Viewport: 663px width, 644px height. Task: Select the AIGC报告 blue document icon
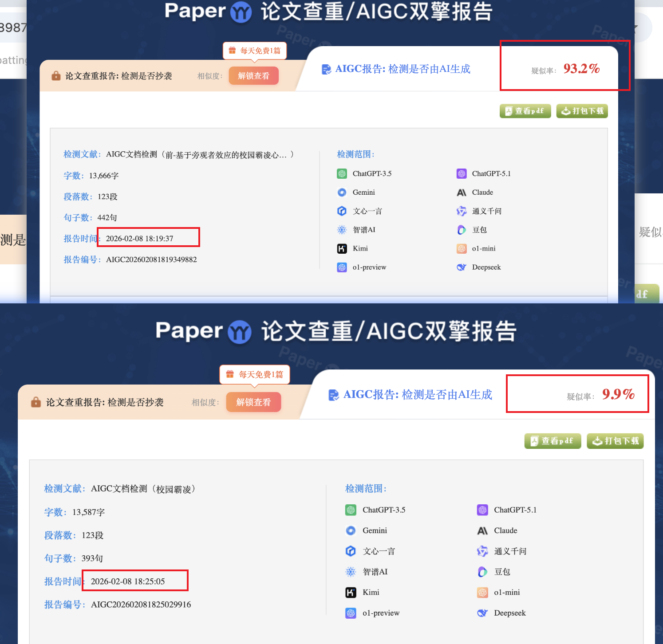(327, 69)
